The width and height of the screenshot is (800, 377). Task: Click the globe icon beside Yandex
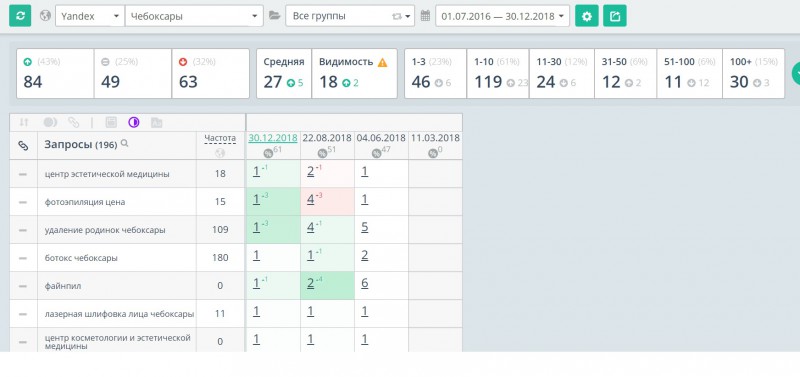pos(45,16)
